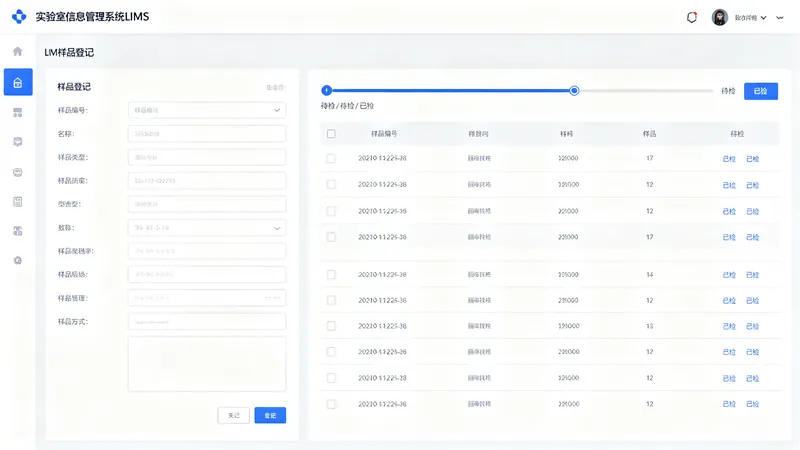The image size is (800, 450).
Task: Click the second 已检 link in row showing 13
Action: point(753,326)
